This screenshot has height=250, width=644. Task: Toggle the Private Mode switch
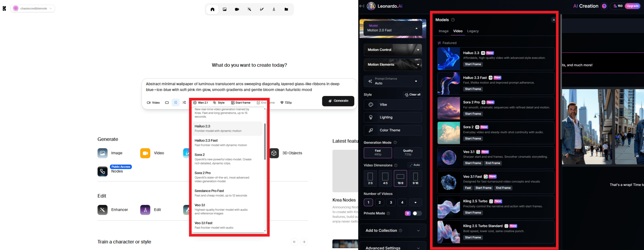(417, 213)
